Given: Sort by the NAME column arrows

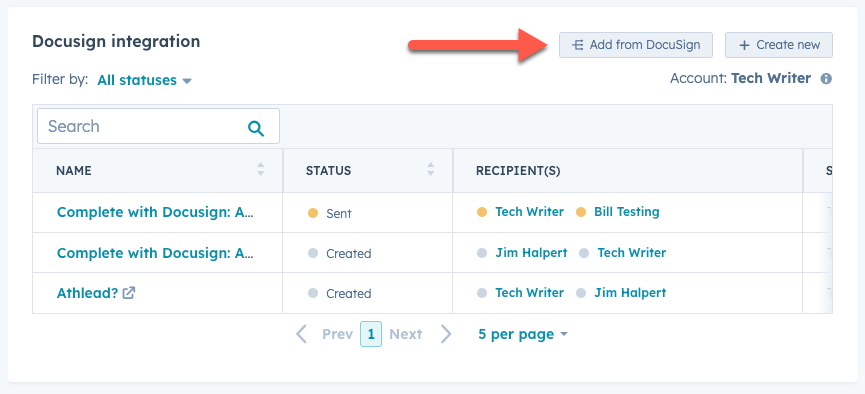Looking at the screenshot, I should pyautogui.click(x=260, y=169).
